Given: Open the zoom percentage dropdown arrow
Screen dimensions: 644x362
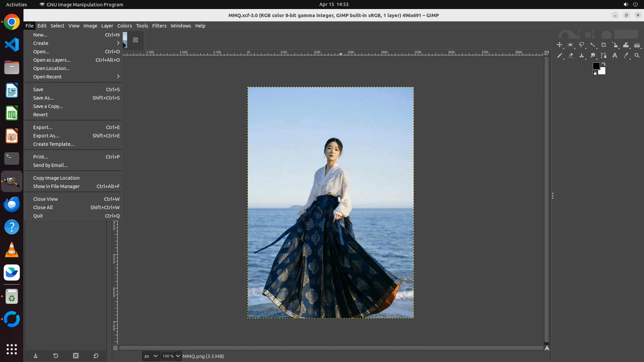Looking at the screenshot, I should click(x=178, y=356).
